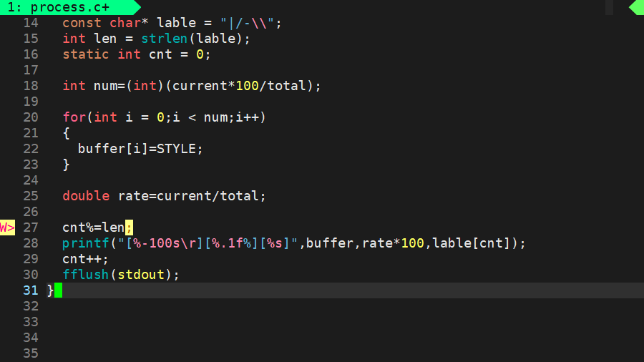Click cnt++; statement on line 29
Image resolution: width=644 pixels, height=362 pixels.
pyautogui.click(x=86, y=259)
